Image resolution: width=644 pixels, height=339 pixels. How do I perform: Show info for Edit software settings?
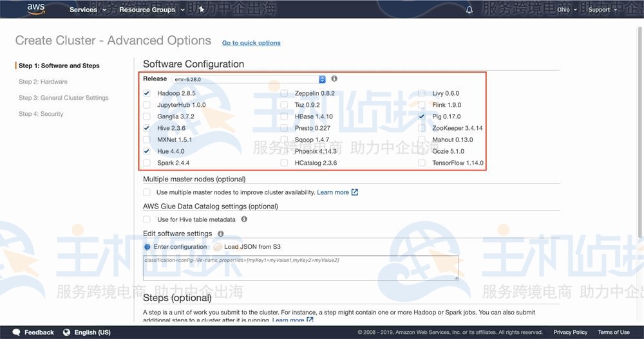coord(220,234)
